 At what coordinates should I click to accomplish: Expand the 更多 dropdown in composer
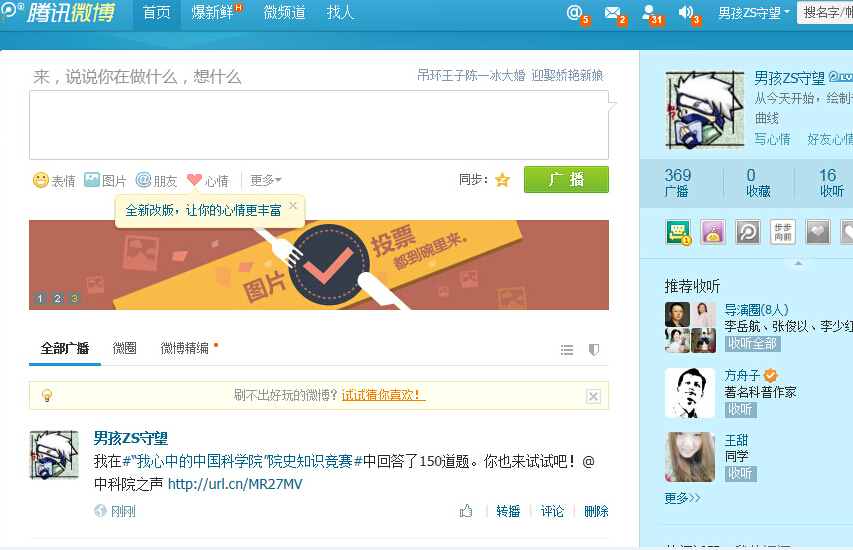[x=266, y=180]
